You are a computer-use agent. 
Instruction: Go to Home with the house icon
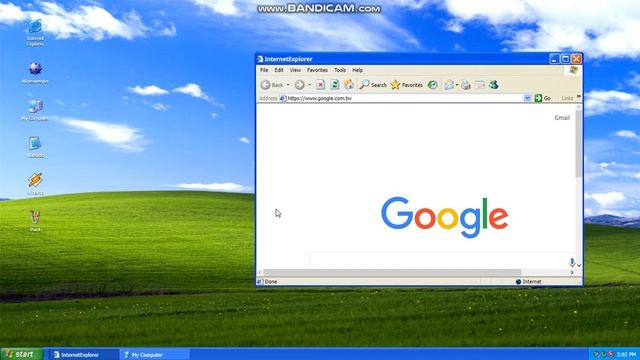point(349,85)
